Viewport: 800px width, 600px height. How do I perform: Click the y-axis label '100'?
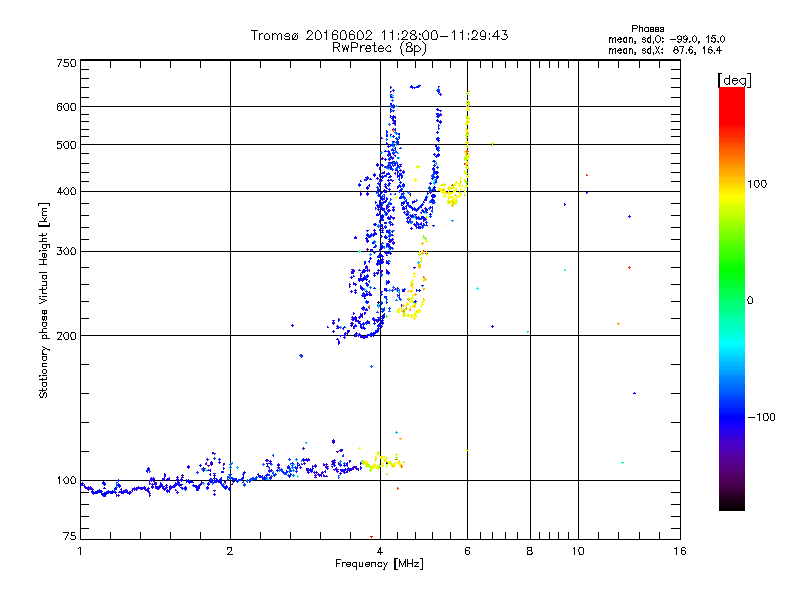coord(66,481)
